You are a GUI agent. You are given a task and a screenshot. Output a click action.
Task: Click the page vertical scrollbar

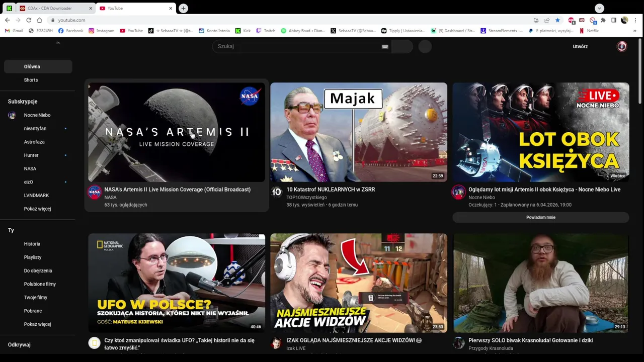tap(640, 71)
